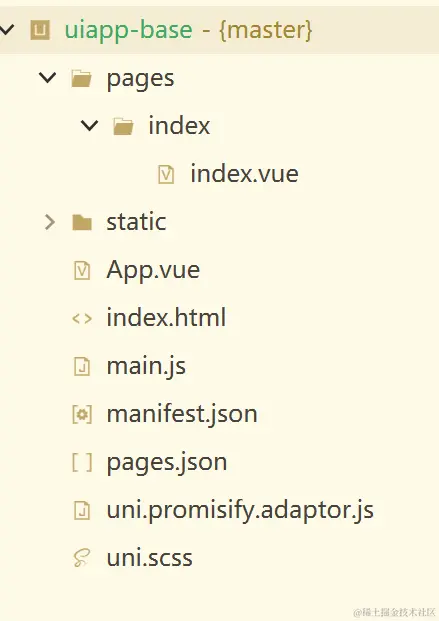Image resolution: width=439 pixels, height=621 pixels.
Task: Collapse the uiapp-base project root
Action: point(6,29)
